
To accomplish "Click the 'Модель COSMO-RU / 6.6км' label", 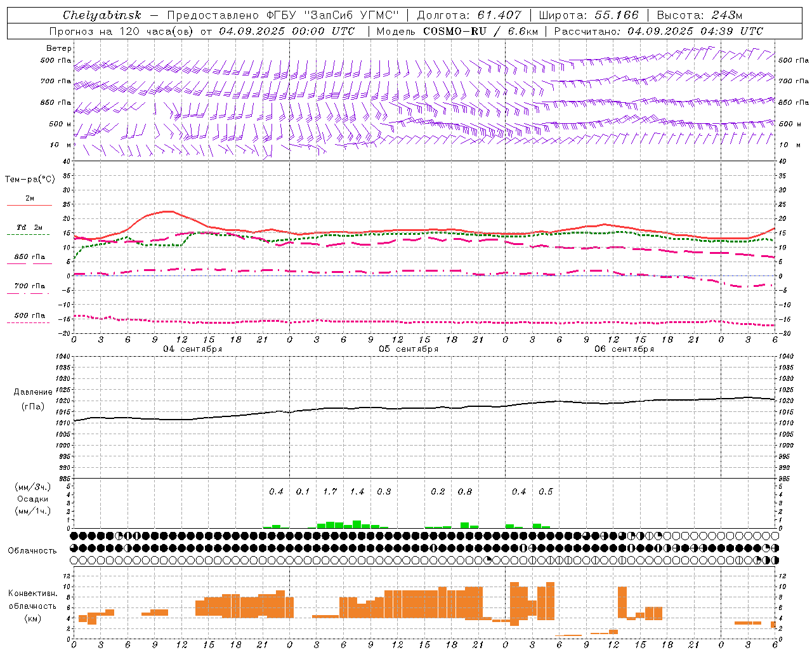I will (457, 31).
